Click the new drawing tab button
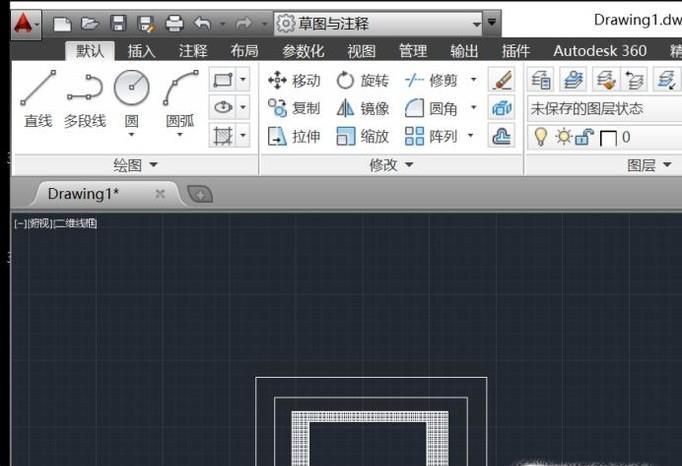Image resolution: width=682 pixels, height=466 pixels. tap(200, 194)
